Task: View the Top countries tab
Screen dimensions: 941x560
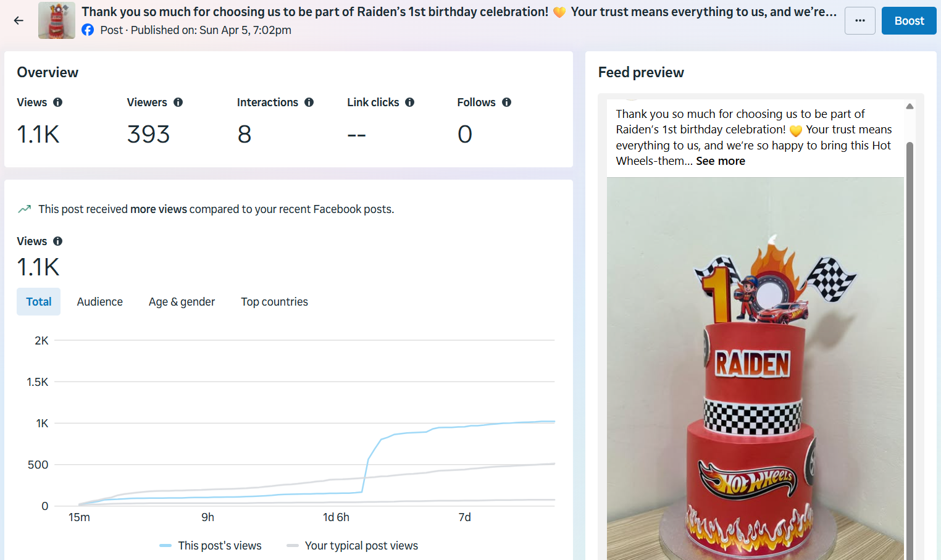Action: (275, 302)
